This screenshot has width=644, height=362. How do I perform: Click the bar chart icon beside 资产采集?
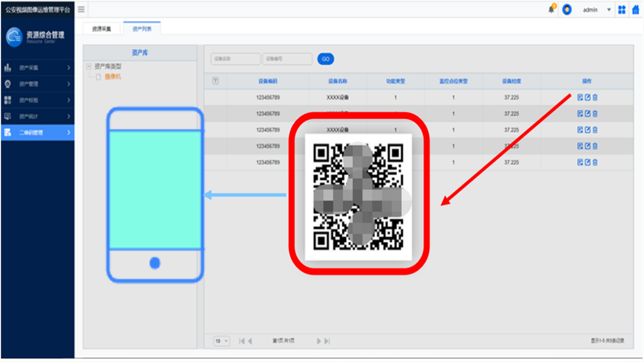tap(8, 68)
